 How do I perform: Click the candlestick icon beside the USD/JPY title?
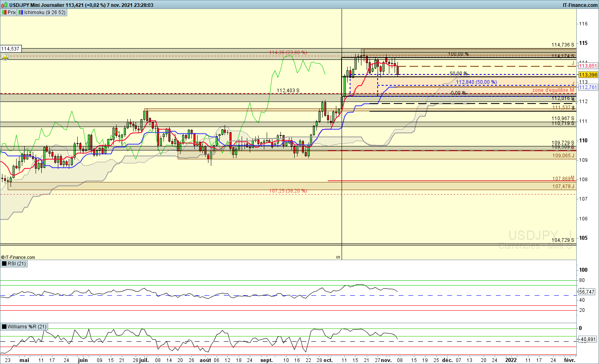4,5
